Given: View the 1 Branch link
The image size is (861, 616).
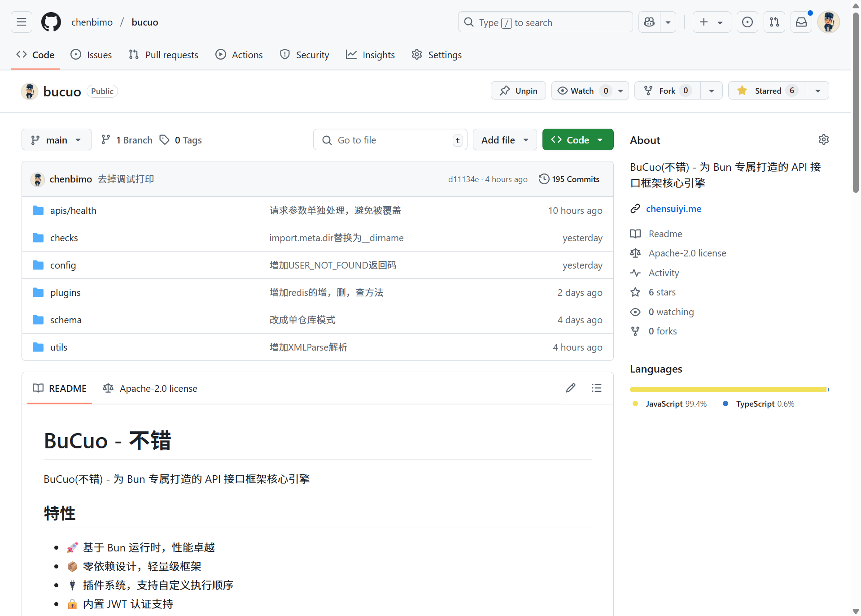Looking at the screenshot, I should click(x=127, y=140).
